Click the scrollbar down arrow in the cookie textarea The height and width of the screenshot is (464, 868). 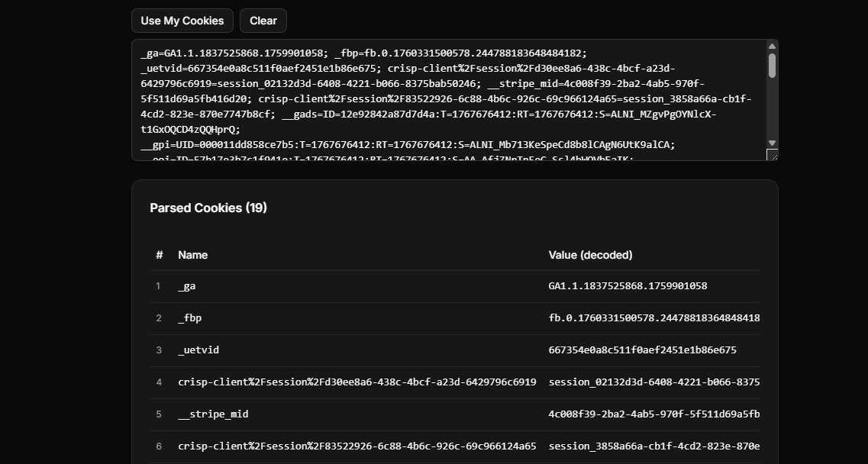[772, 143]
